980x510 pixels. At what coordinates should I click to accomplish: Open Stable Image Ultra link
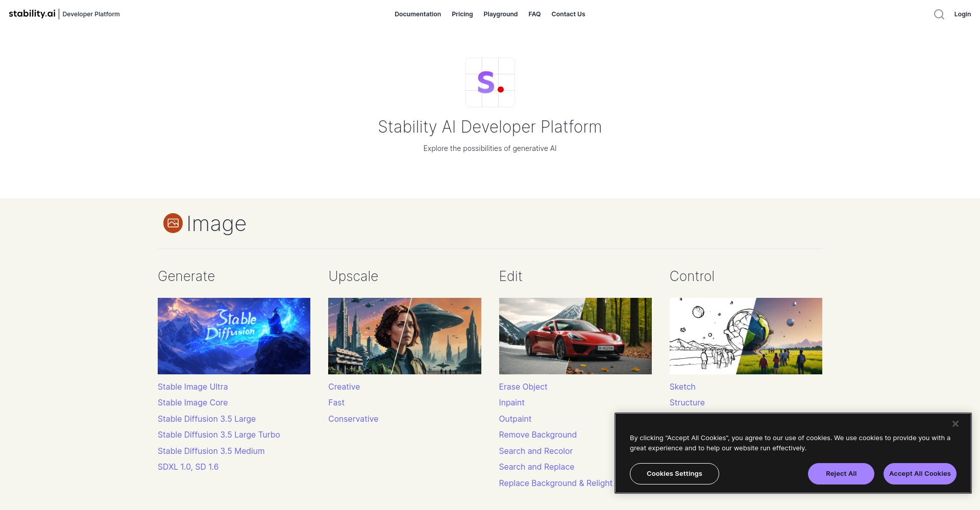[192, 387]
